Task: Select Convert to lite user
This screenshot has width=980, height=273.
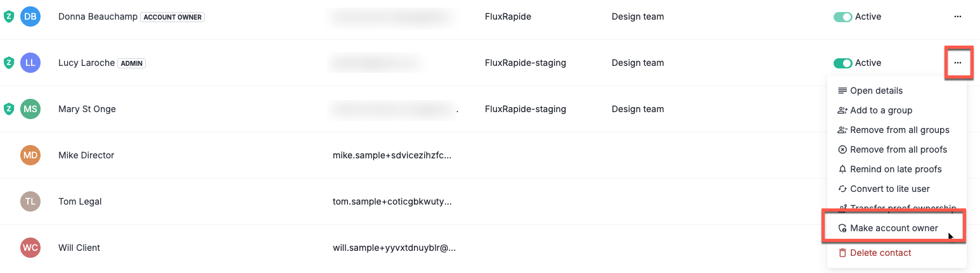Action: click(889, 189)
